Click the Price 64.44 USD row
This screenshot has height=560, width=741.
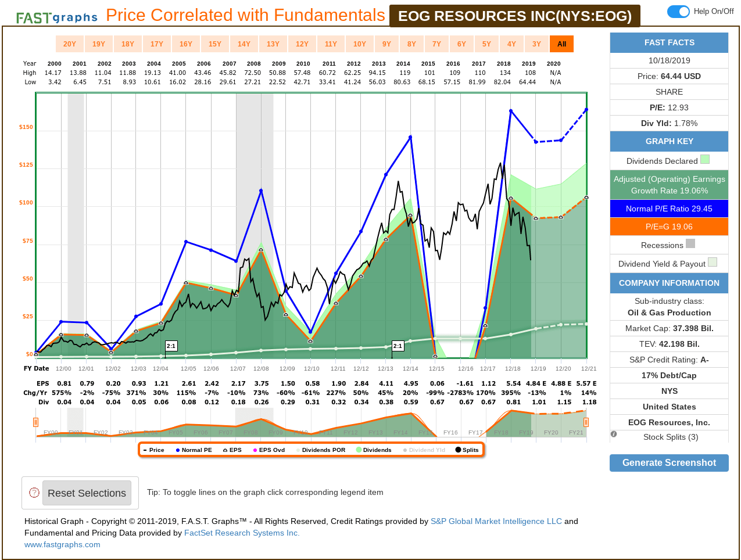(669, 76)
